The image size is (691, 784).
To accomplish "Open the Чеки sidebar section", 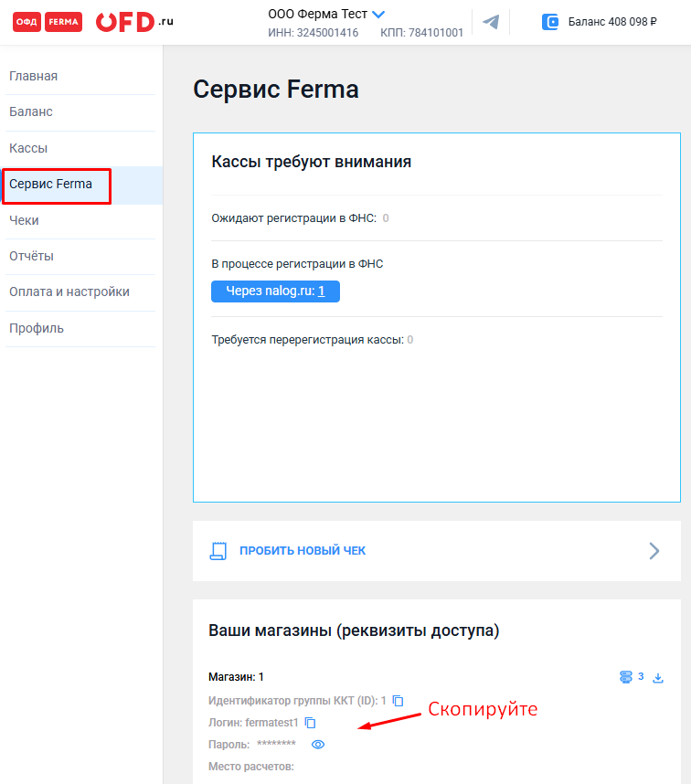I will [24, 220].
